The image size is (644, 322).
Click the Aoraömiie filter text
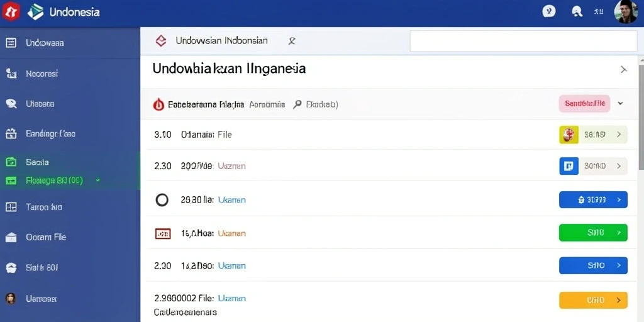point(267,105)
